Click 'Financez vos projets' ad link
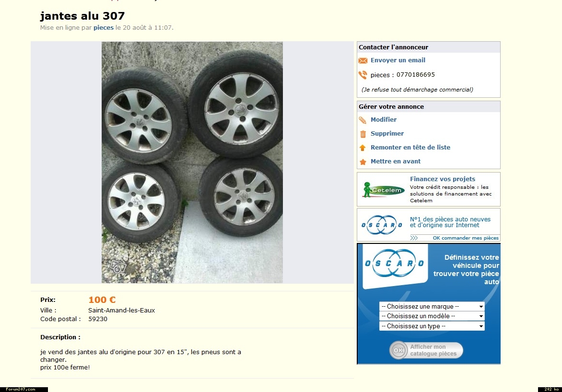 coord(443,179)
